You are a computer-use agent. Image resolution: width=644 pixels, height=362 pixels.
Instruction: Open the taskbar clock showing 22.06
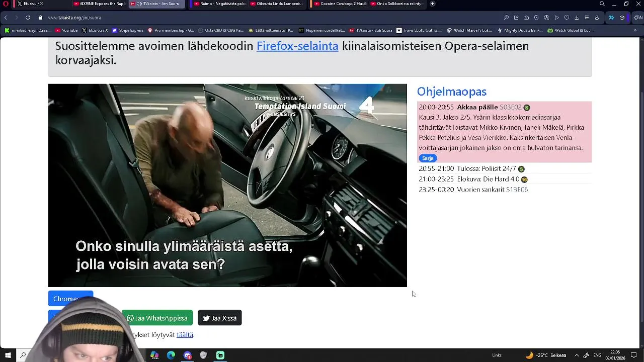click(615, 355)
